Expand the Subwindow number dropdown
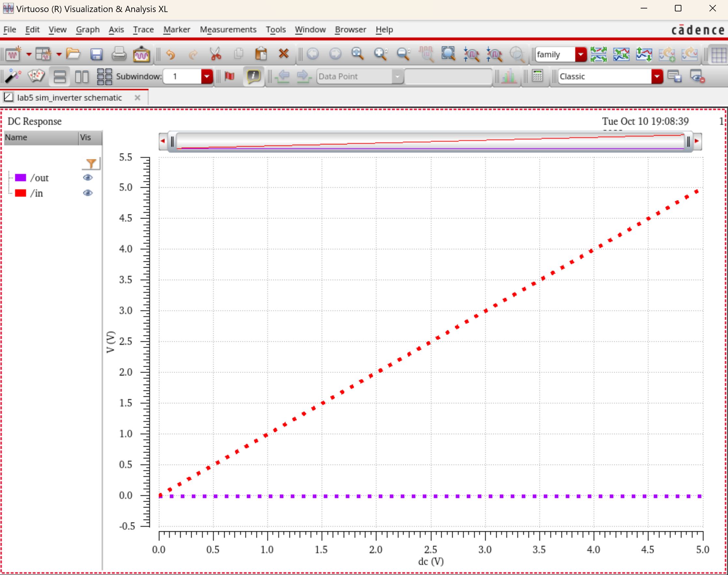728x575 pixels. point(207,76)
